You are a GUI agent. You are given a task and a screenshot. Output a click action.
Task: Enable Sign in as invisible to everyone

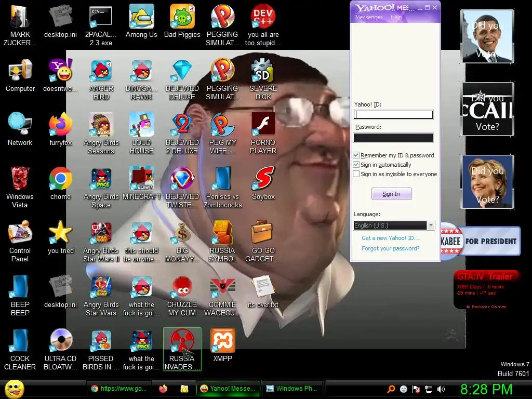[x=356, y=174]
